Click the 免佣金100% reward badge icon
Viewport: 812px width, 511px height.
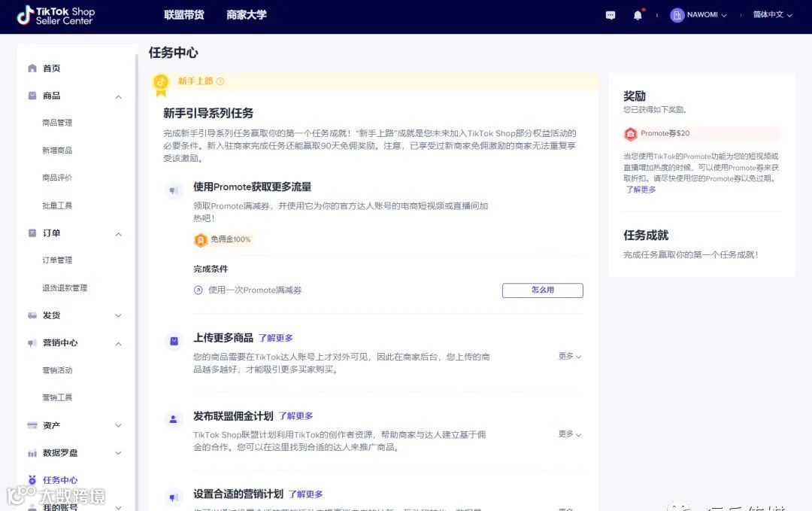201,239
